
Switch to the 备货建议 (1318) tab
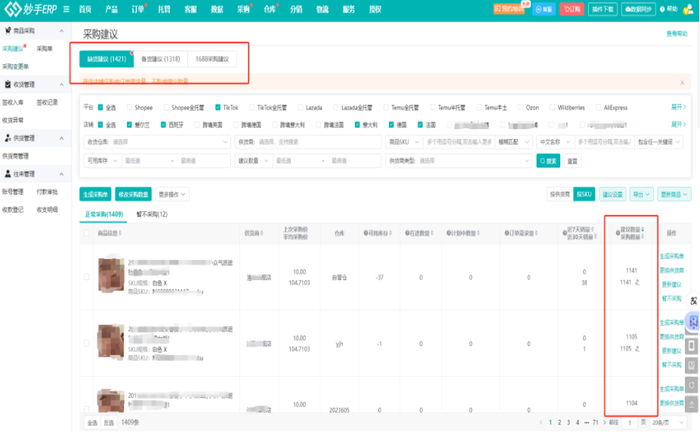(160, 59)
